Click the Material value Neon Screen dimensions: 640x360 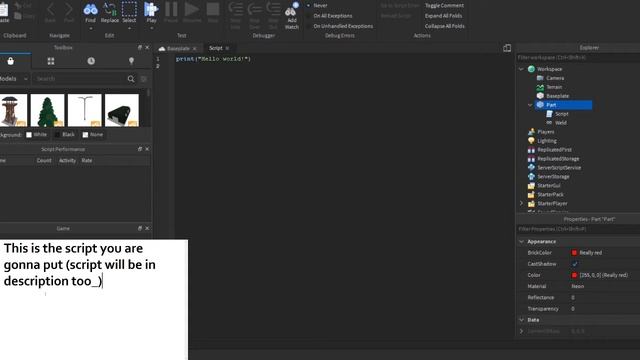click(578, 286)
